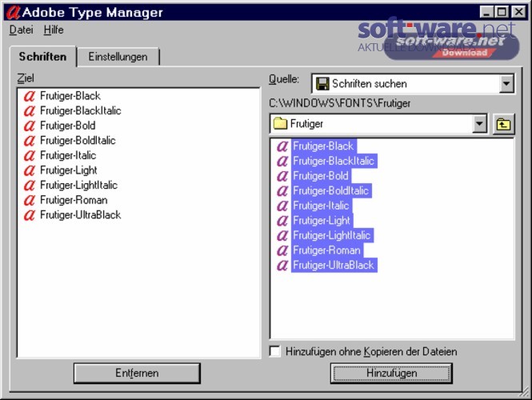Screen dimensions: 532x400
Task: Click the floppy disk icon in Quelle box
Action: [x=322, y=84]
